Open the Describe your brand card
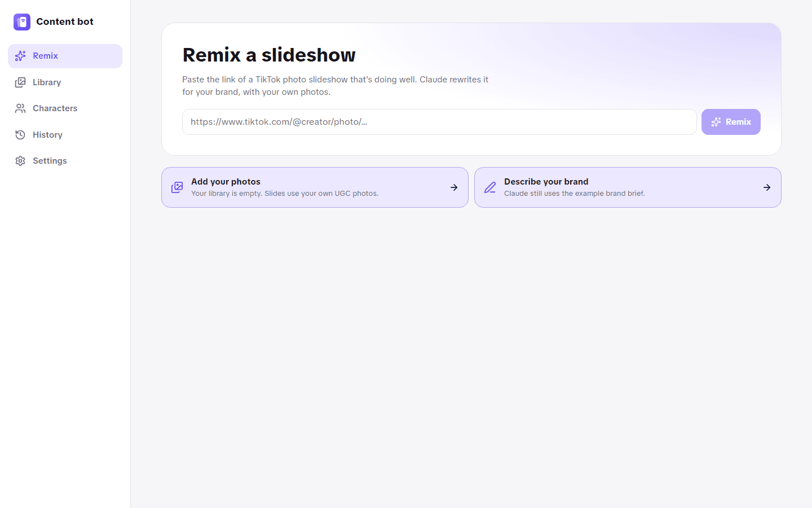The image size is (812, 508). click(628, 187)
